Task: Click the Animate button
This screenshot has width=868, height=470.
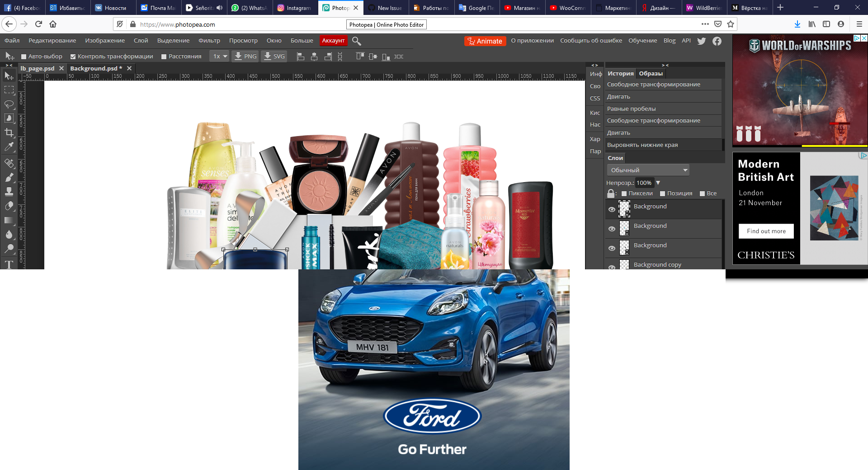Action: click(x=485, y=41)
